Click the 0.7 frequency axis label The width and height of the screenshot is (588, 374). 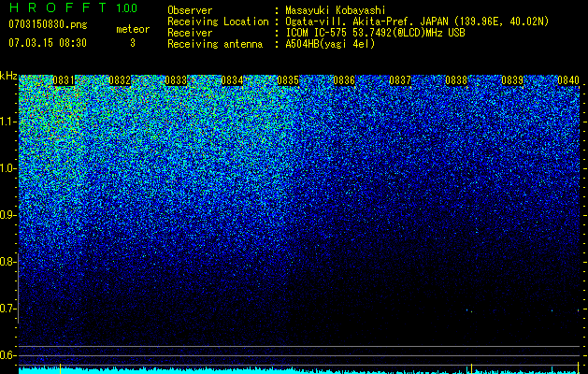7,309
